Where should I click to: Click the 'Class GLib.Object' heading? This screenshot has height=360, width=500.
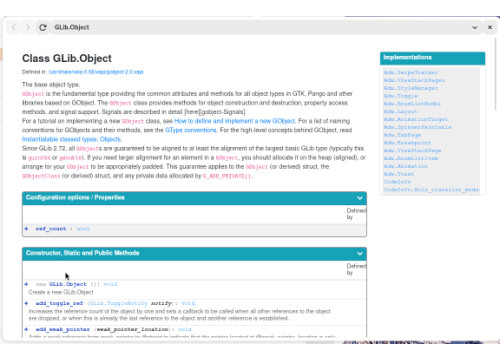67,58
